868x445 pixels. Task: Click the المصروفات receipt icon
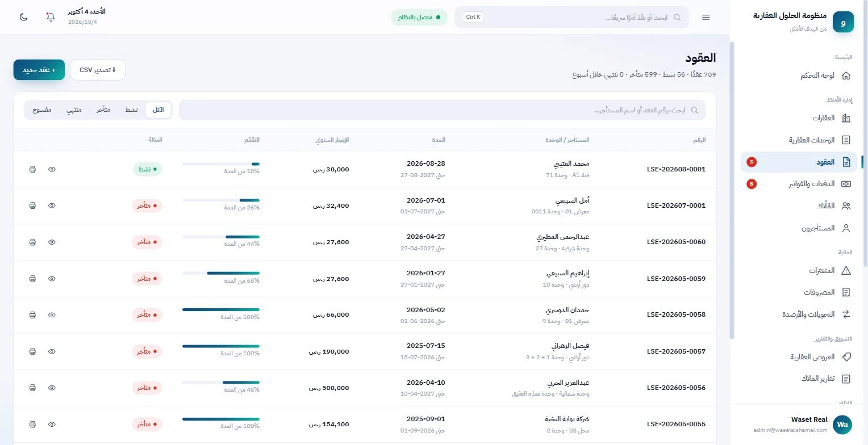(846, 292)
